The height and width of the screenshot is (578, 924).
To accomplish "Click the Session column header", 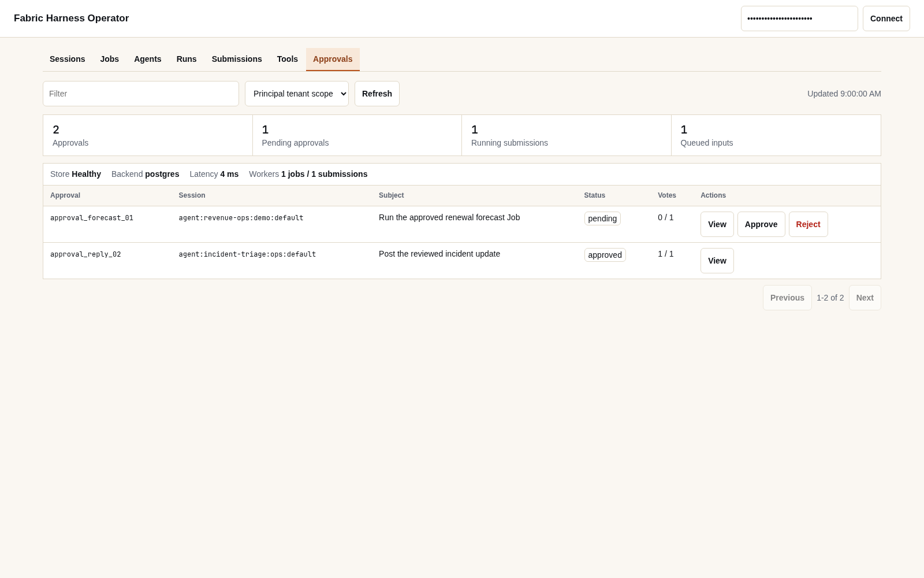I will pyautogui.click(x=192, y=195).
